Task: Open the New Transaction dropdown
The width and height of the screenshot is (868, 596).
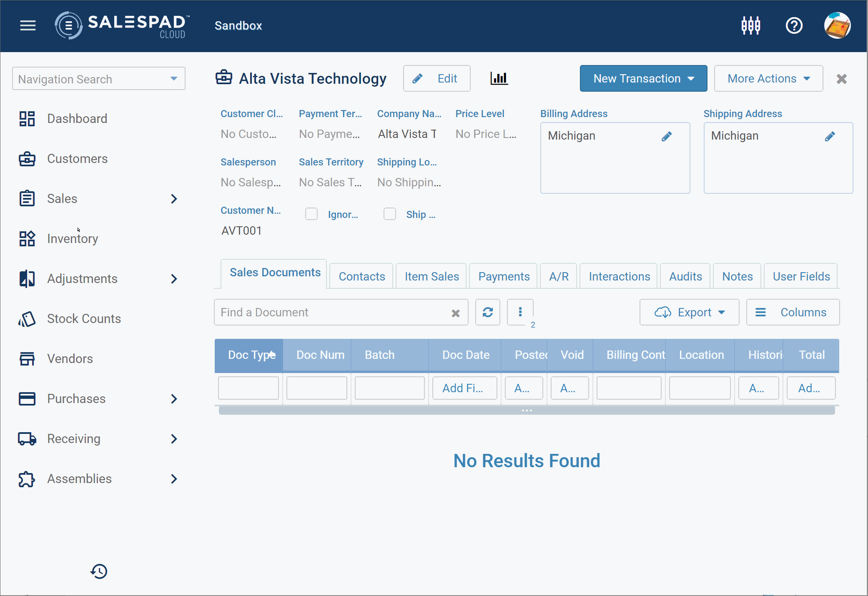Action: 643,78
